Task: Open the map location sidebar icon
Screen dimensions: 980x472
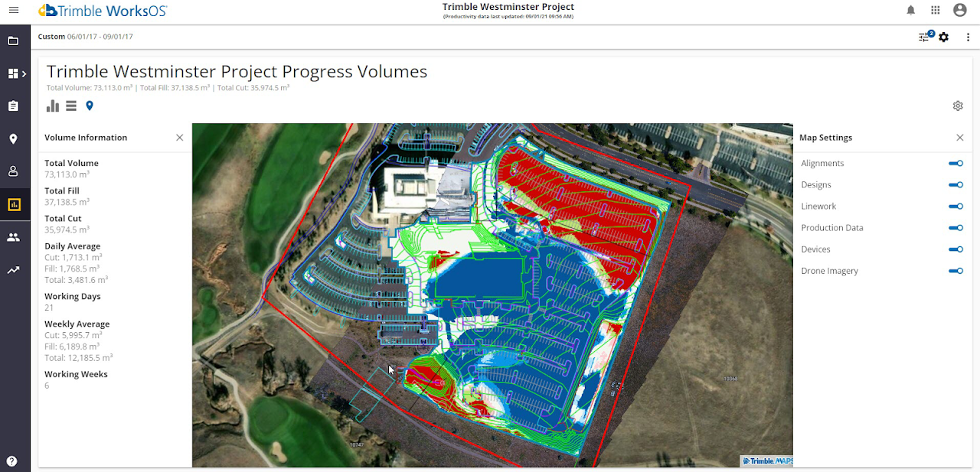Action: (x=13, y=139)
